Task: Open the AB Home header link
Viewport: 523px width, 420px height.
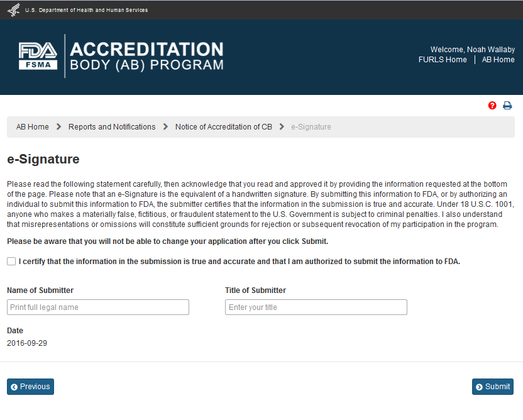Action: click(x=498, y=60)
